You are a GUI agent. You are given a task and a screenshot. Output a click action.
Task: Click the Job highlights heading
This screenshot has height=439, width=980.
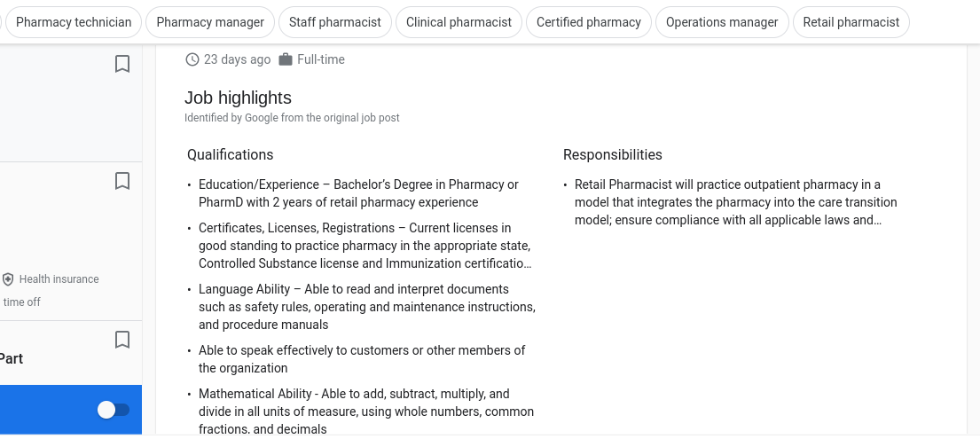238,98
